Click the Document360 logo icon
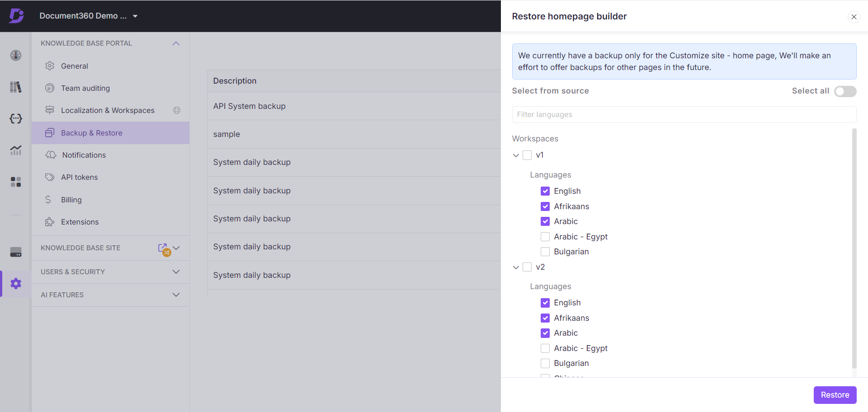The image size is (868, 412). [x=16, y=16]
